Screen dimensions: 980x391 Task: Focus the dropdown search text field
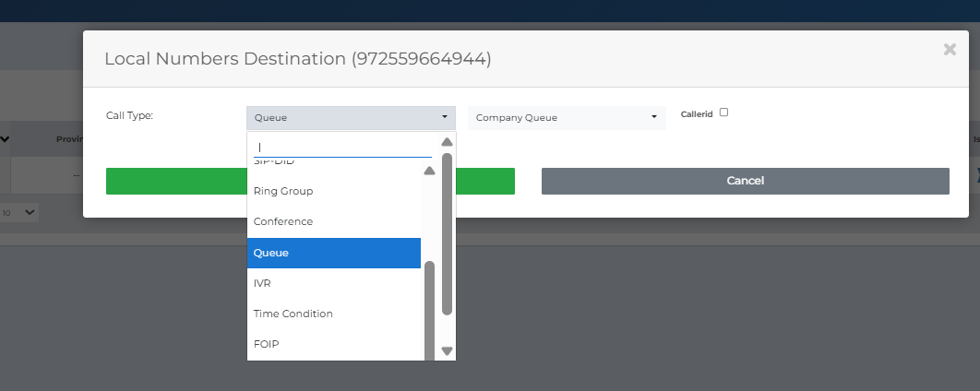coord(342,148)
